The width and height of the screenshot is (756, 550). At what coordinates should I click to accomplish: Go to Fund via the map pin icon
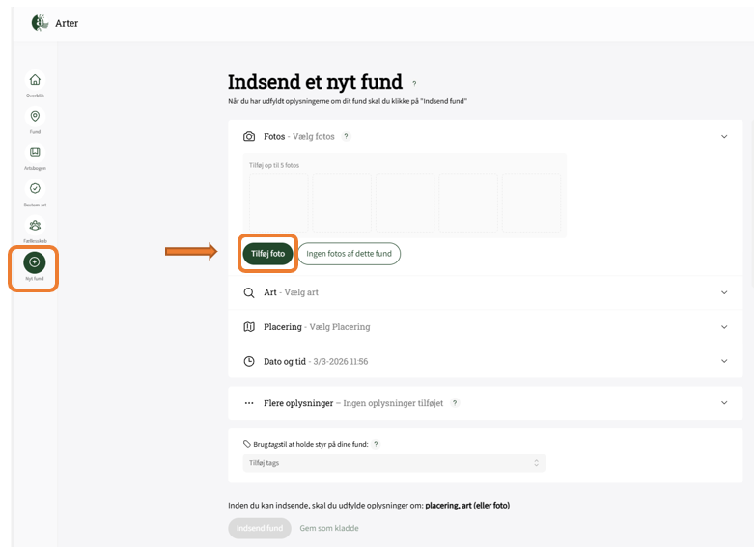pyautogui.click(x=35, y=116)
